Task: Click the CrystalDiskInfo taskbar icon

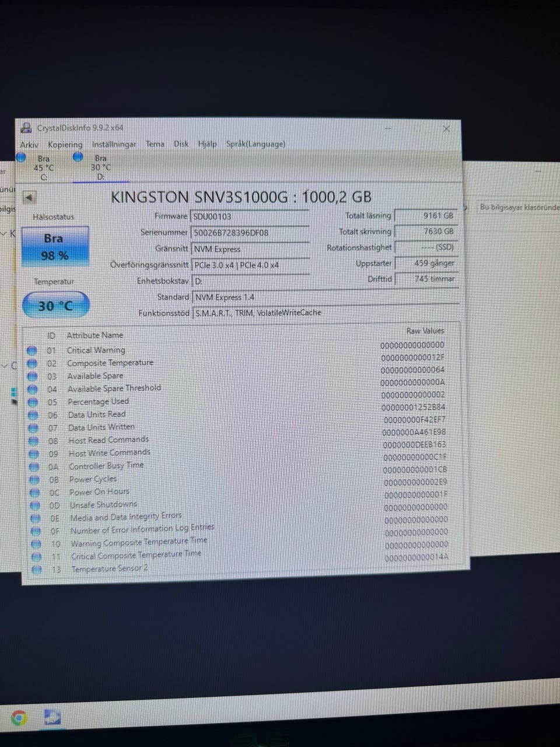Action: click(52, 717)
